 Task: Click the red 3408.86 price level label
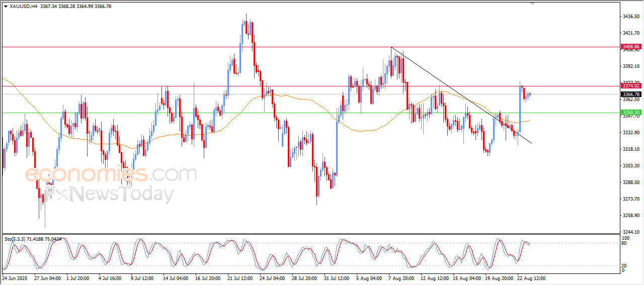(x=631, y=46)
